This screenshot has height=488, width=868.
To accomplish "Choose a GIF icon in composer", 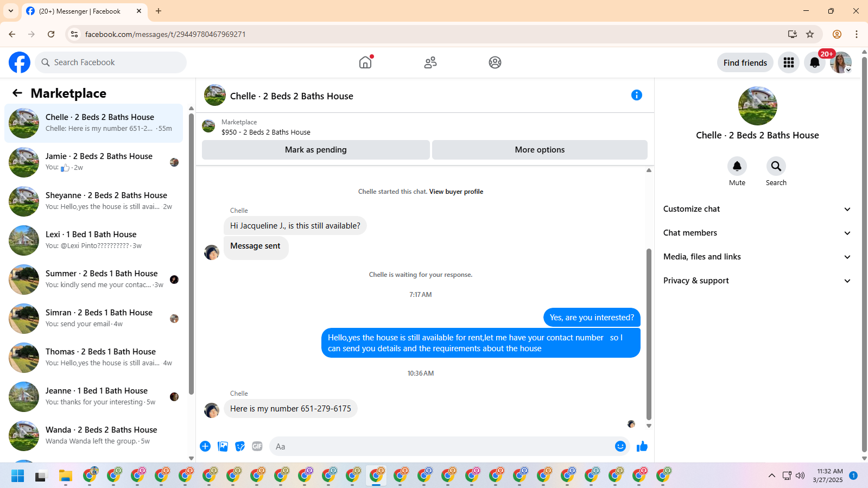I will pos(257,446).
